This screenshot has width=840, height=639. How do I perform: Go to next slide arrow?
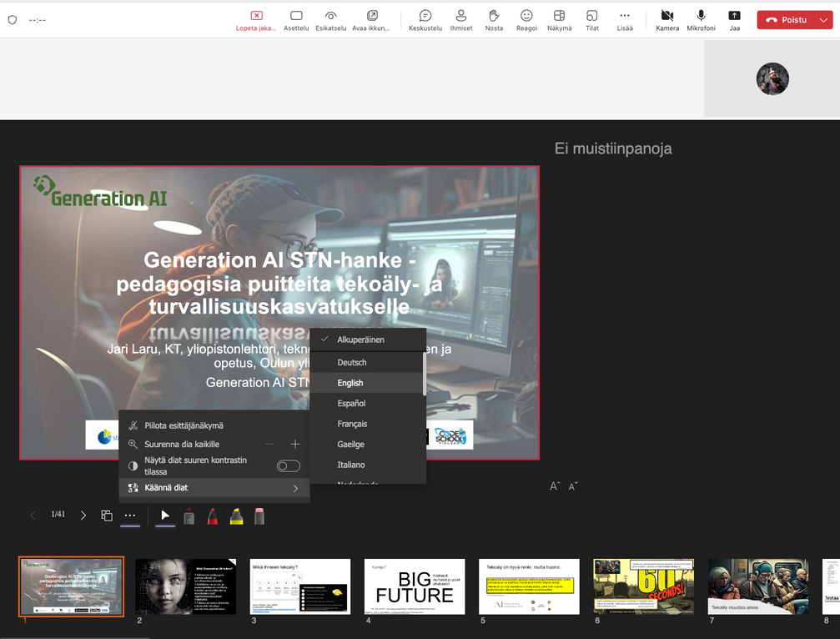83,516
